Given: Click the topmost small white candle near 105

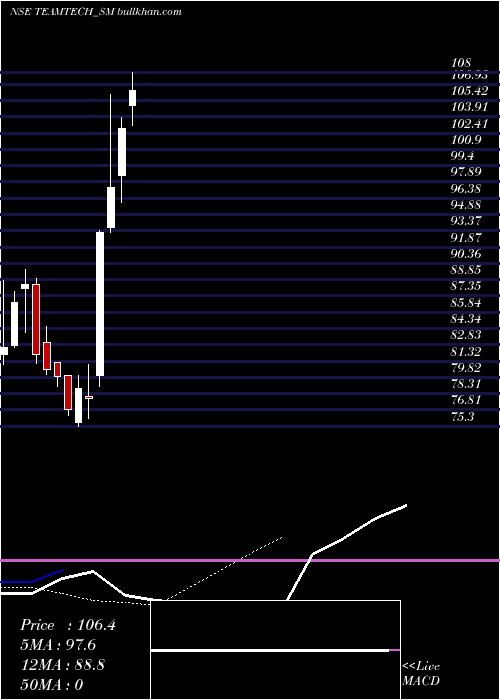Looking at the screenshot, I should coord(133,98).
